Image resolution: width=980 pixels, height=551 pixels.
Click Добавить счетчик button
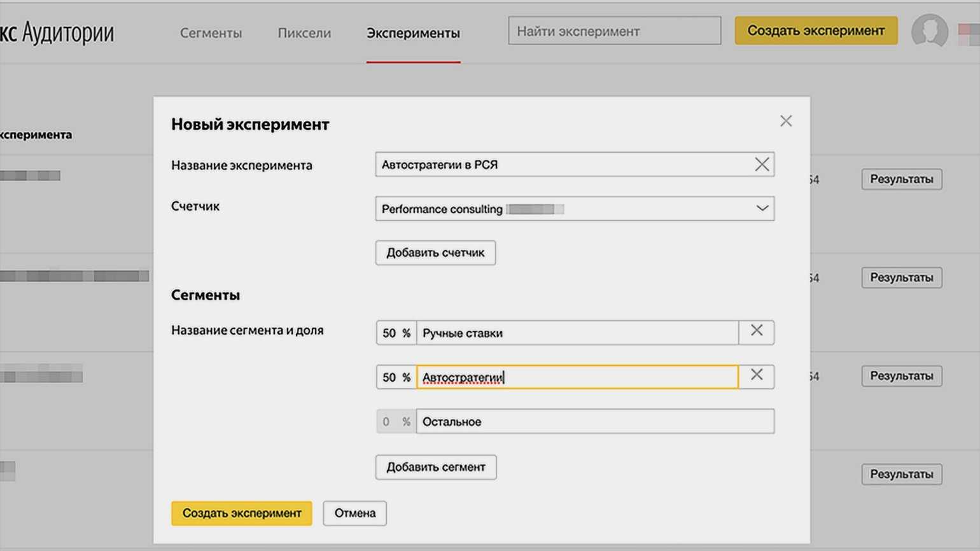(x=435, y=253)
